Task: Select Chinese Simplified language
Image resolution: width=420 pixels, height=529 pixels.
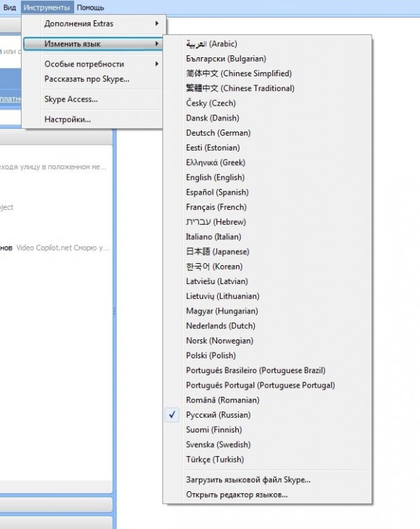Action: click(x=267, y=73)
